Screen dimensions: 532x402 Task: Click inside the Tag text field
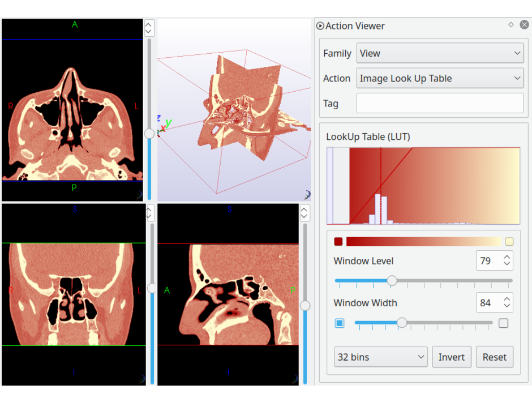[440, 104]
